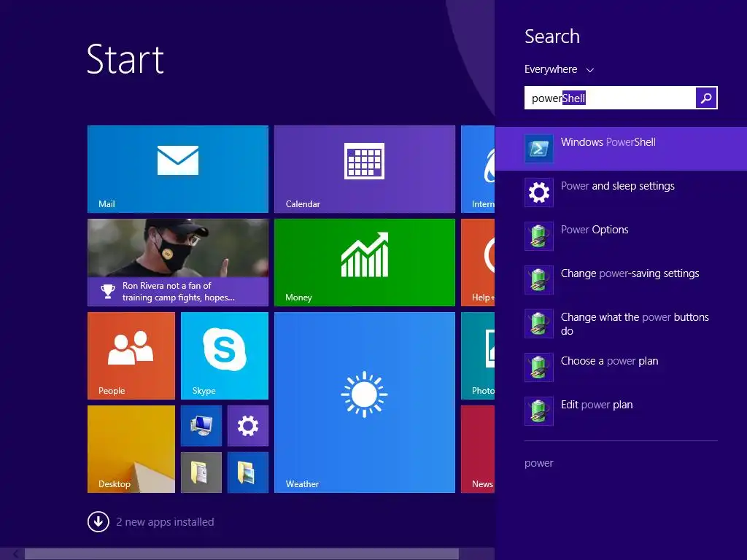
Task: Open the Desktop tile
Action: tap(131, 449)
